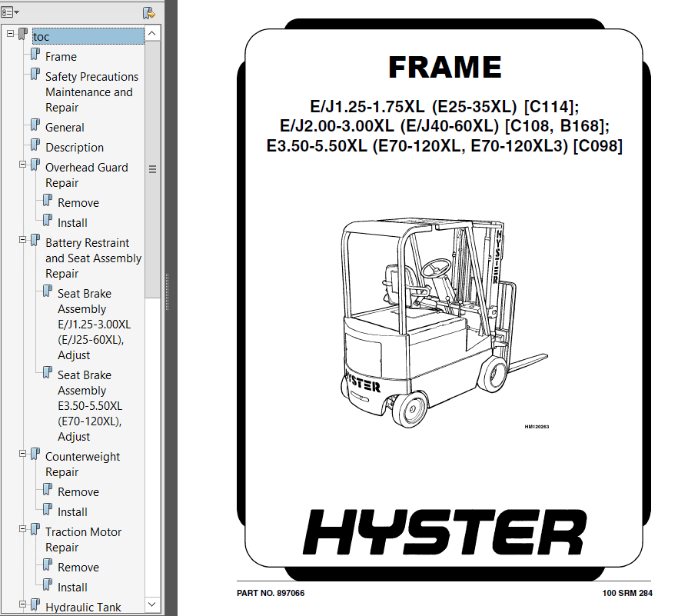Click the HM120263 figure code
This screenshot has width=678, height=616.
coord(537,427)
